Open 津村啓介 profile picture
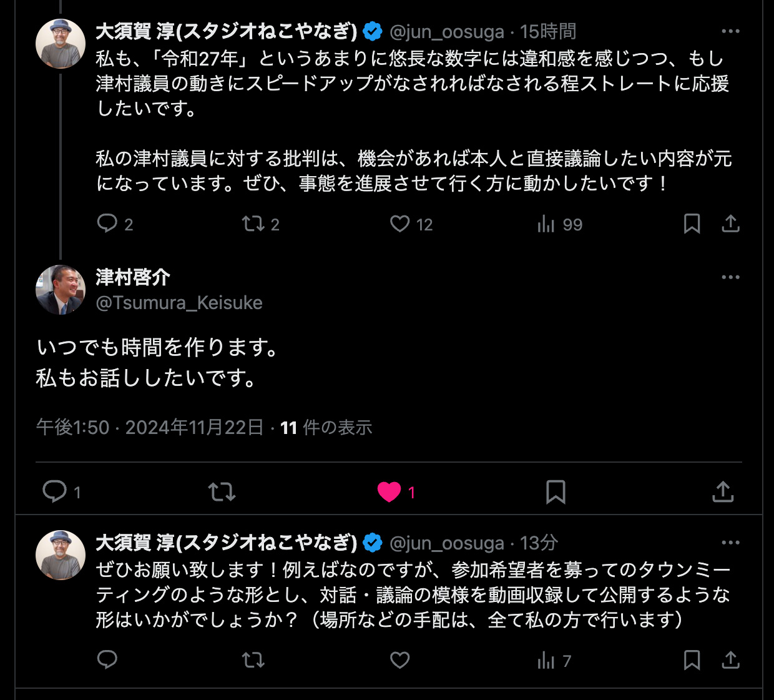The width and height of the screenshot is (774, 700). pyautogui.click(x=61, y=290)
